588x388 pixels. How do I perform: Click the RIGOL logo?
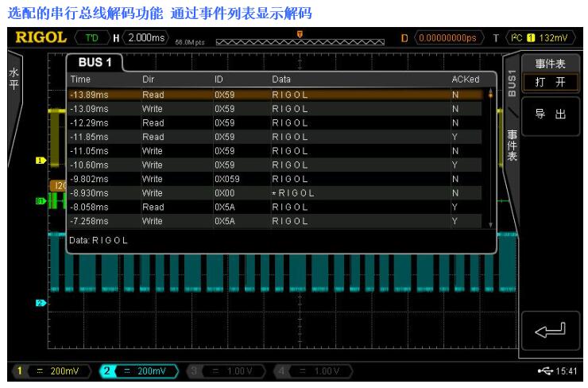37,36
